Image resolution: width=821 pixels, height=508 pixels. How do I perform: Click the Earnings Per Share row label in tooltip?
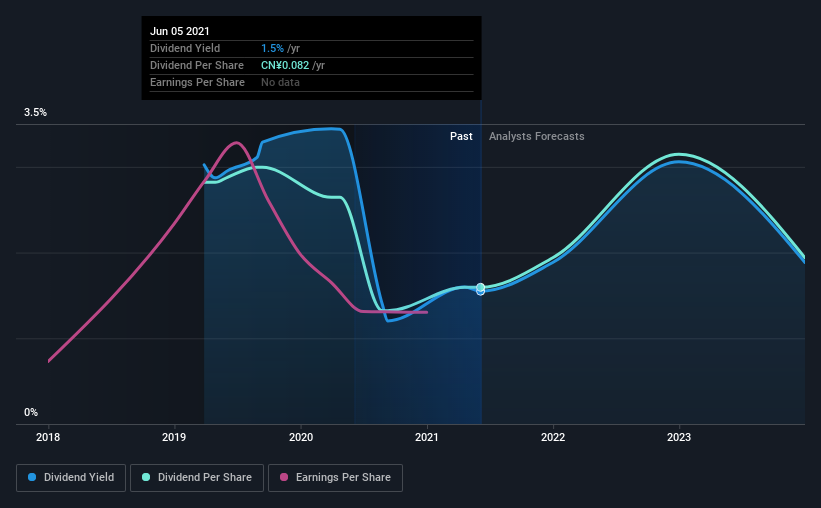(x=197, y=82)
